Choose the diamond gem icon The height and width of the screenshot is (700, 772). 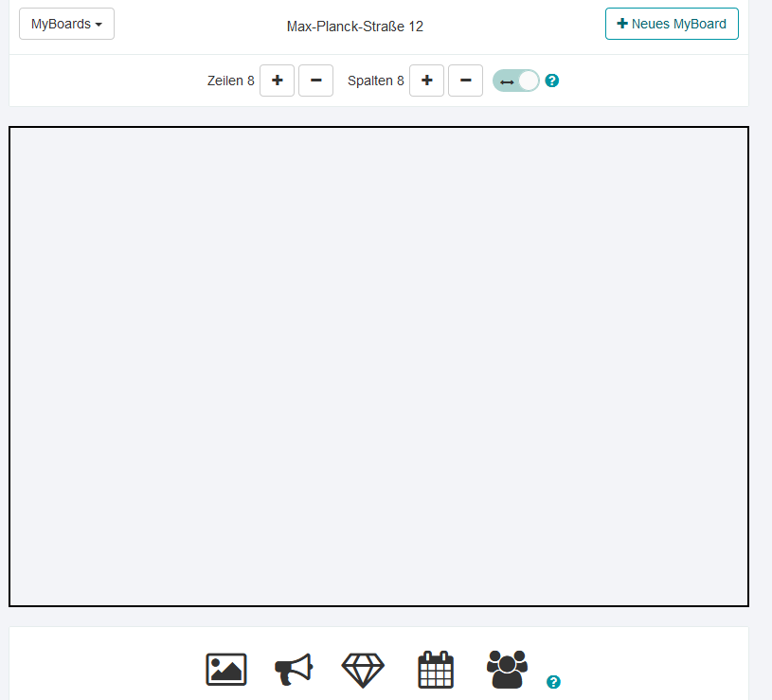(363, 670)
